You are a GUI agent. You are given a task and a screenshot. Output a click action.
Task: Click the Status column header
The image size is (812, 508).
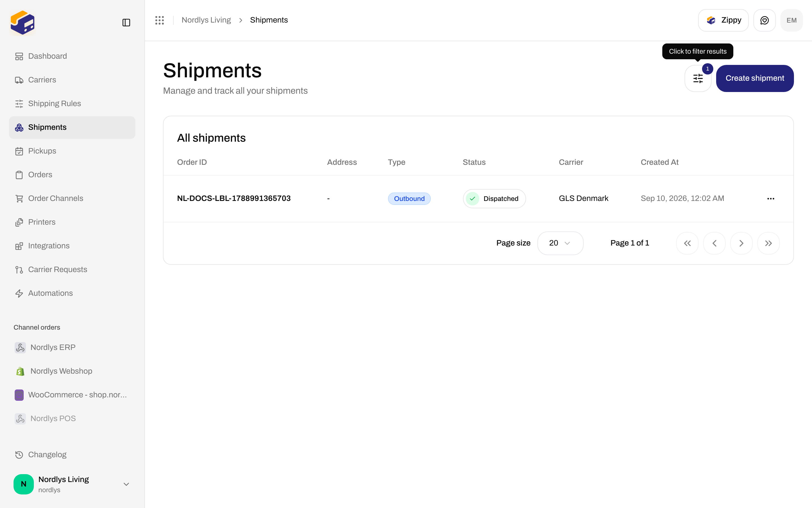click(474, 162)
